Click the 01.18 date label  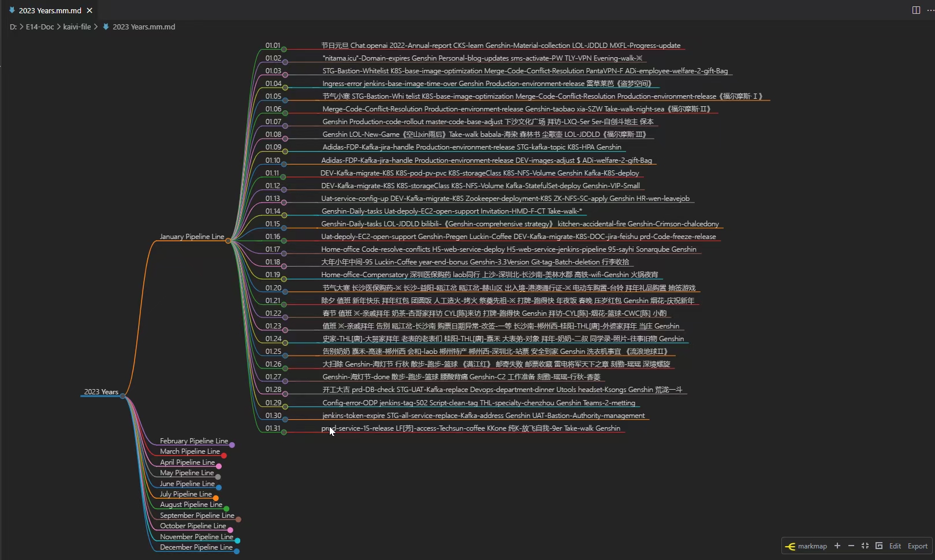pos(273,262)
